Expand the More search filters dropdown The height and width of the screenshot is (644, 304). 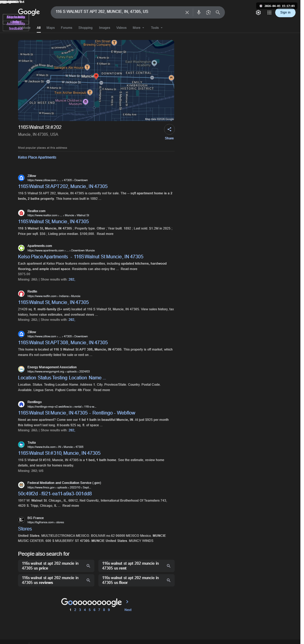coord(138,28)
